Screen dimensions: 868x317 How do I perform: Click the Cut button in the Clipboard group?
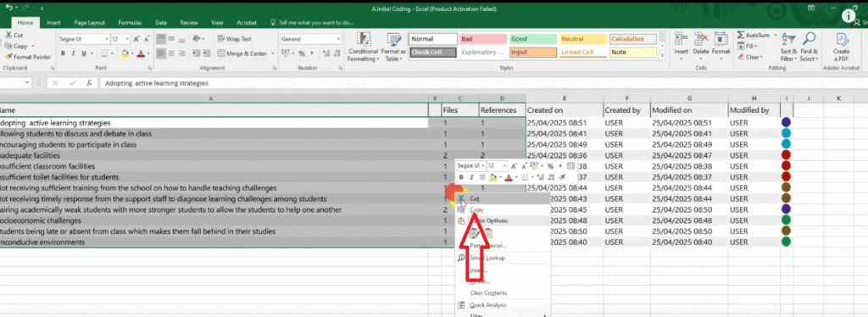14,35
